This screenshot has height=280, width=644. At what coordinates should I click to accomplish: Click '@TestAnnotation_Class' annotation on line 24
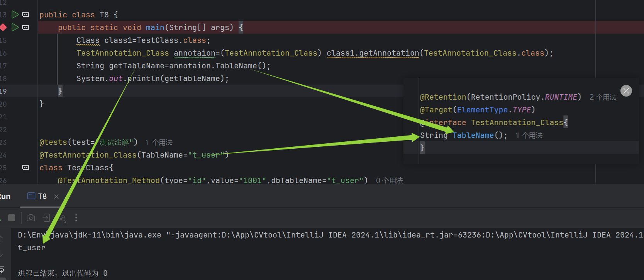tap(88, 155)
